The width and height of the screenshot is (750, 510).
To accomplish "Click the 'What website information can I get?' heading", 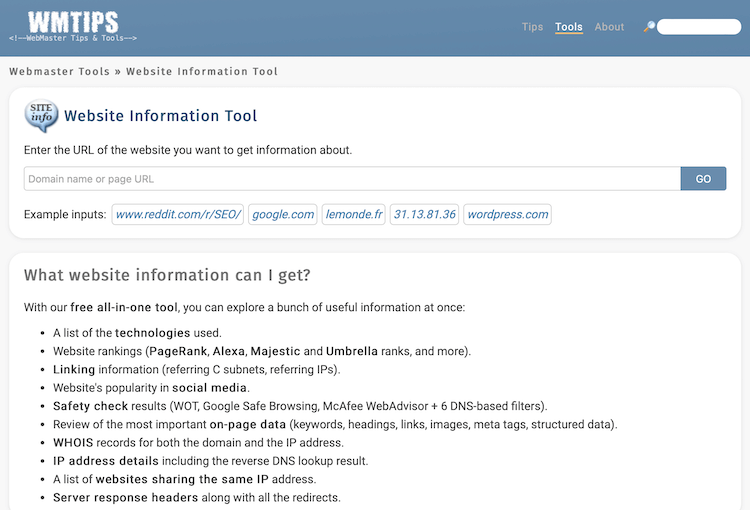I will (167, 275).
